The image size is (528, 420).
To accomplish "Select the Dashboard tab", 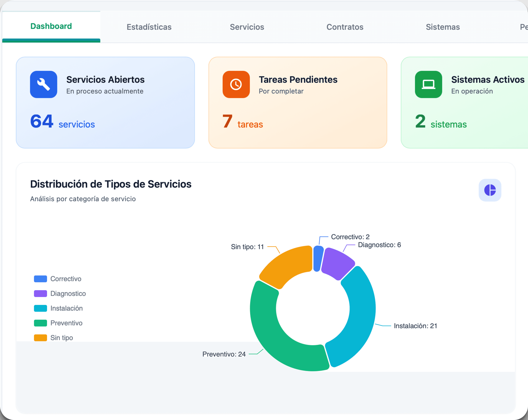I will [51, 26].
